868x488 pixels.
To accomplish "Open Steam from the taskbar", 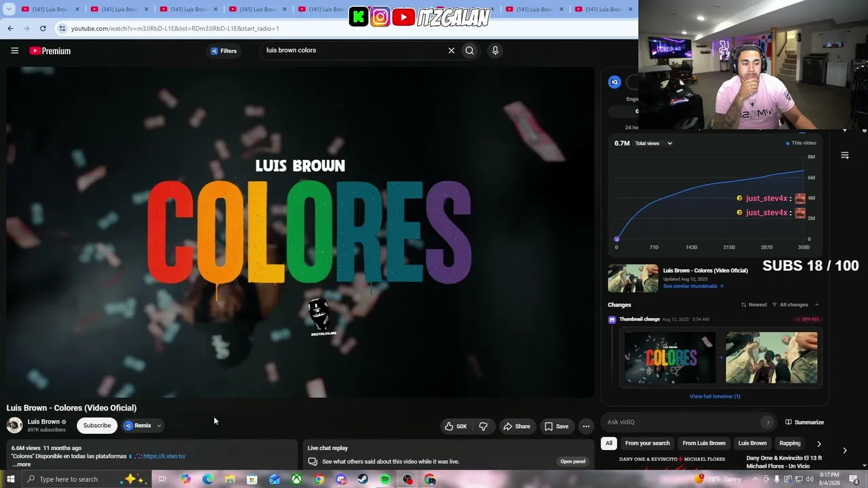I will pyautogui.click(x=363, y=479).
